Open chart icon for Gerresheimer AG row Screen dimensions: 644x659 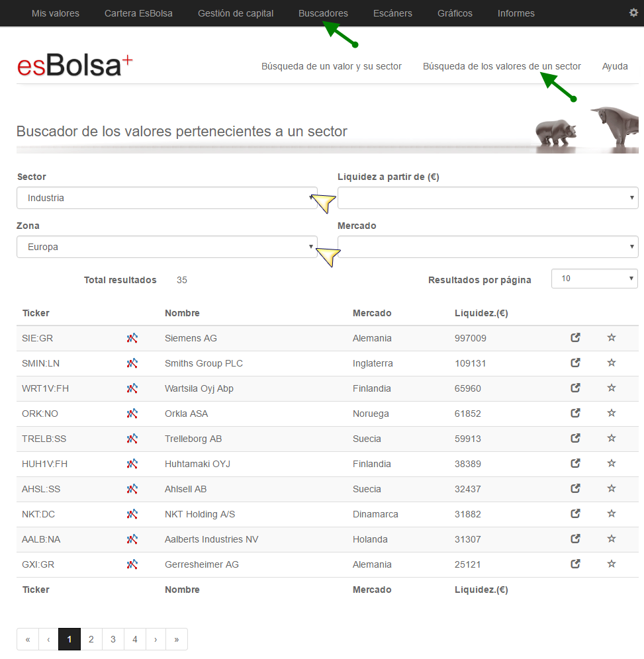[x=132, y=564]
